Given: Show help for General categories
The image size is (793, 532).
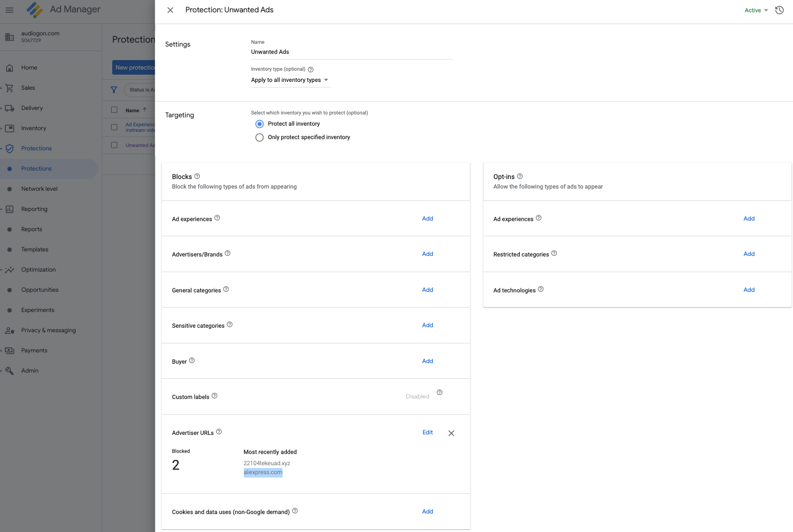Looking at the screenshot, I should [226, 289].
